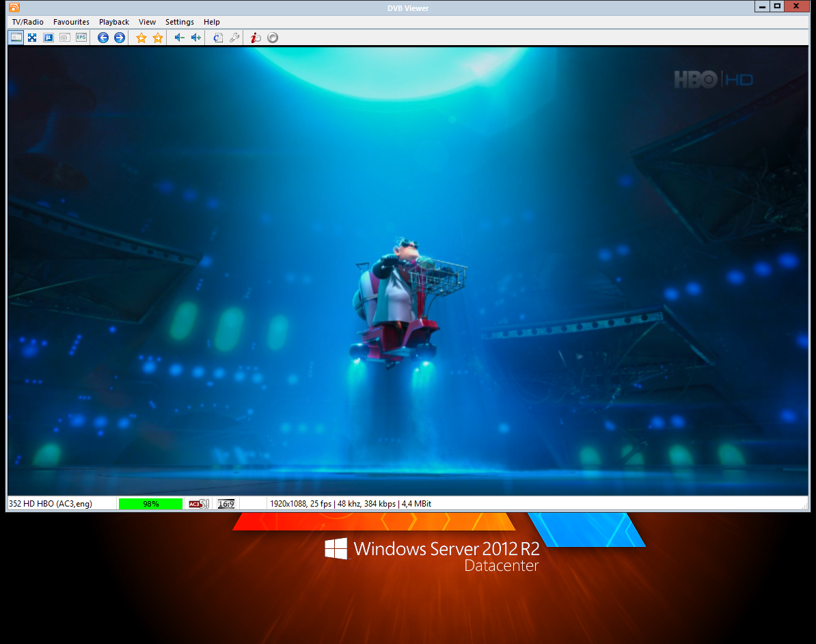
Task: Click the '352 HD HBO (AC3,eng)' status text
Action: tap(51, 504)
